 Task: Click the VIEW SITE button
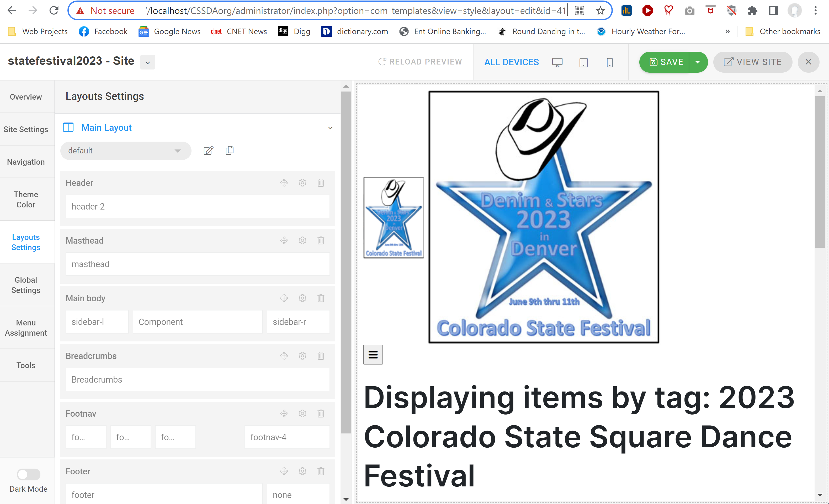click(752, 62)
